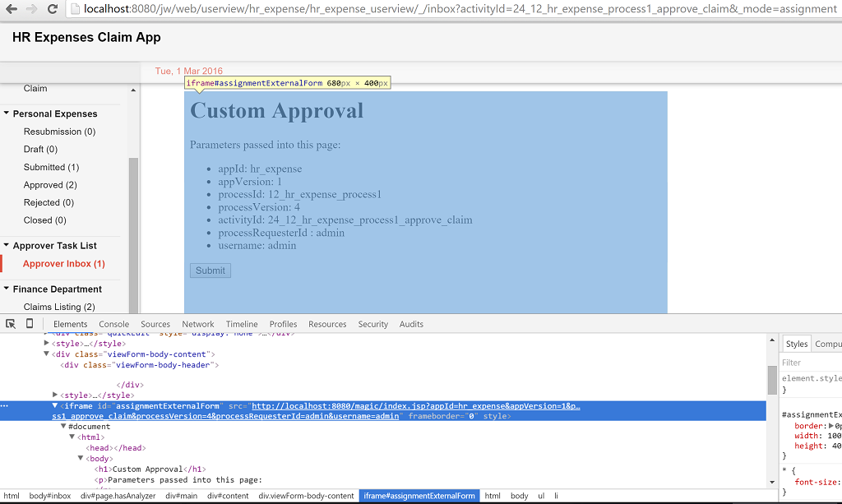Viewport: 842px width, 504px height.
Task: Collapse the Personal Expenses section
Action: (x=7, y=114)
